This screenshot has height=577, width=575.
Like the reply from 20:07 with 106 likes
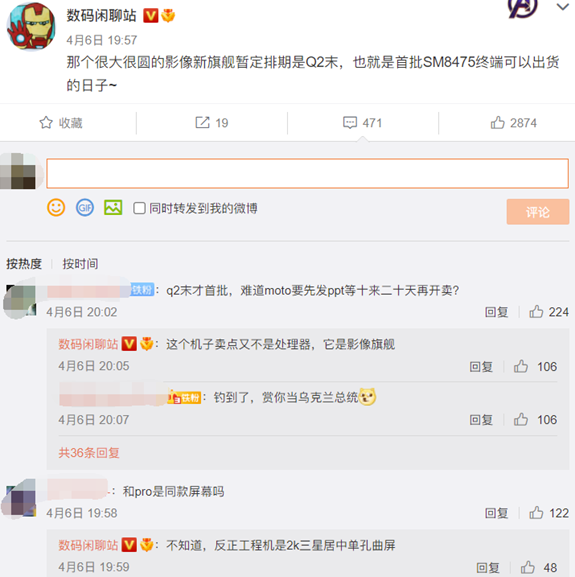[535, 420]
